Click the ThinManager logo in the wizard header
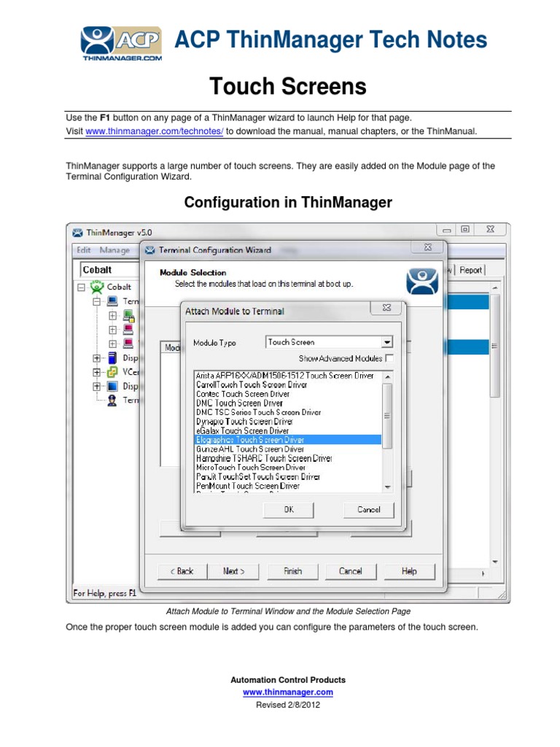Image resolution: width=560 pixels, height=747 pixels. point(422,281)
